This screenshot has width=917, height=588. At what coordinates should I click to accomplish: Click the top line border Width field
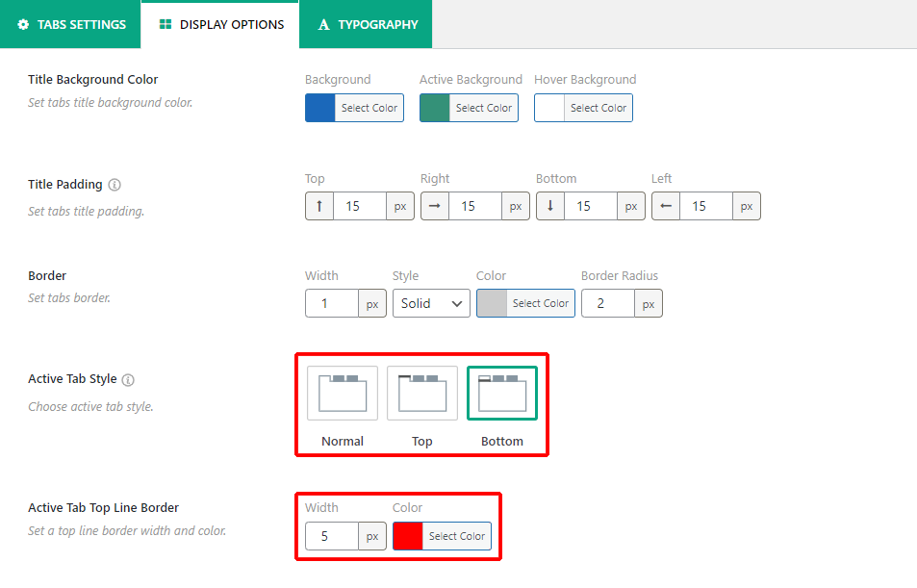332,536
